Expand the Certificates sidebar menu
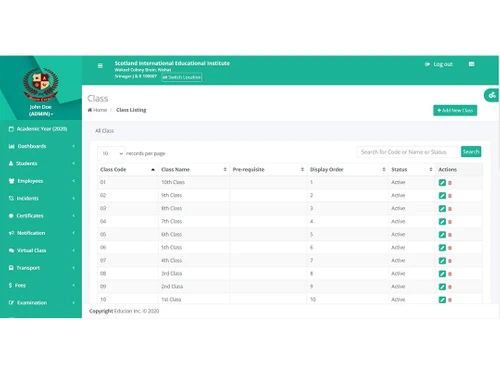Viewport: 500px width, 375px height. tap(41, 215)
